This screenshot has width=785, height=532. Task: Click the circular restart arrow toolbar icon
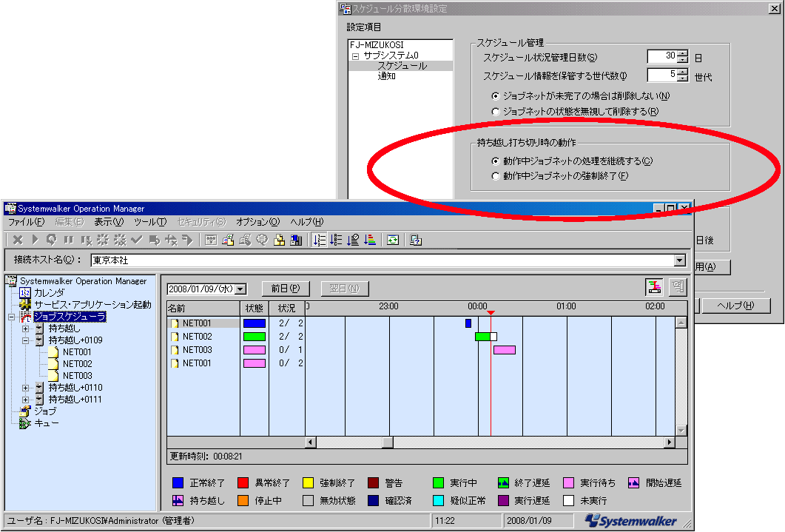click(52, 240)
